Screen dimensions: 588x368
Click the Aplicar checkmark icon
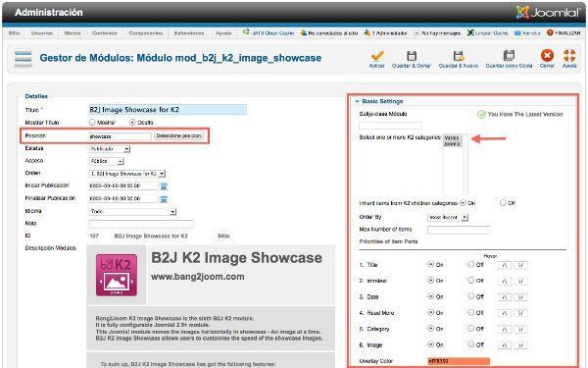tap(377, 56)
